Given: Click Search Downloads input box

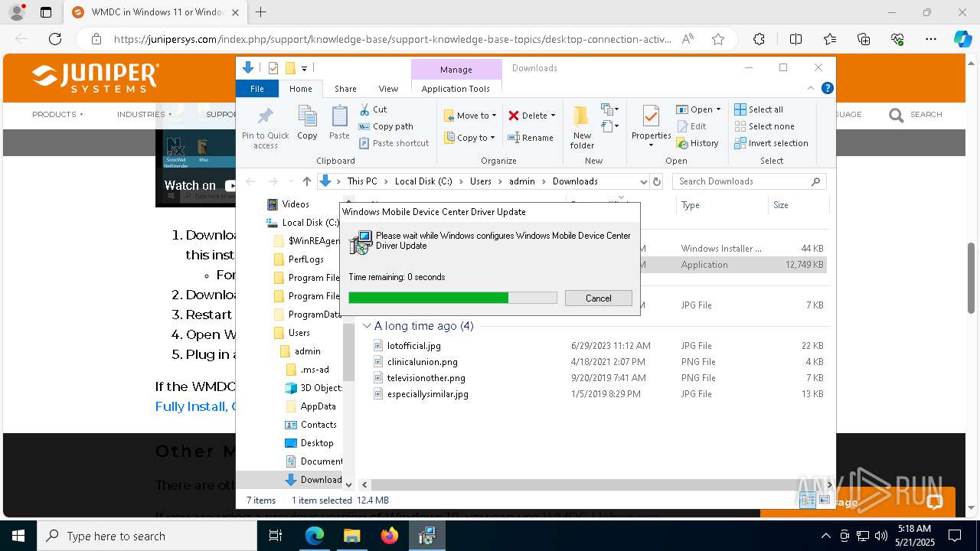Looking at the screenshot, I should pyautogui.click(x=749, y=181).
